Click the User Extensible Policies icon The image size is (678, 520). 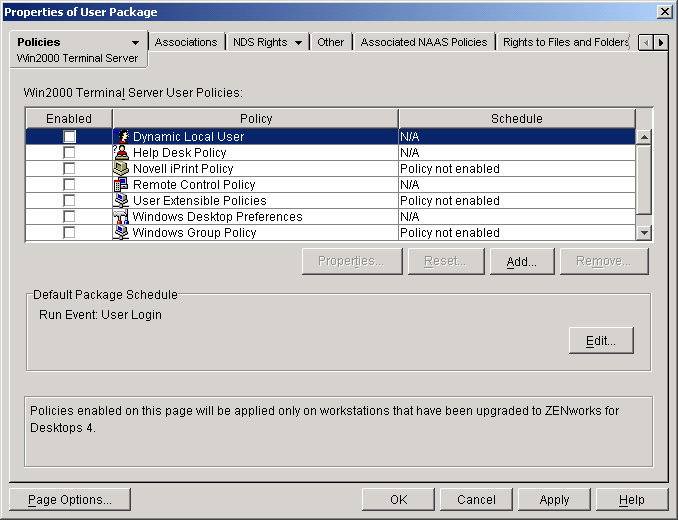coord(122,201)
